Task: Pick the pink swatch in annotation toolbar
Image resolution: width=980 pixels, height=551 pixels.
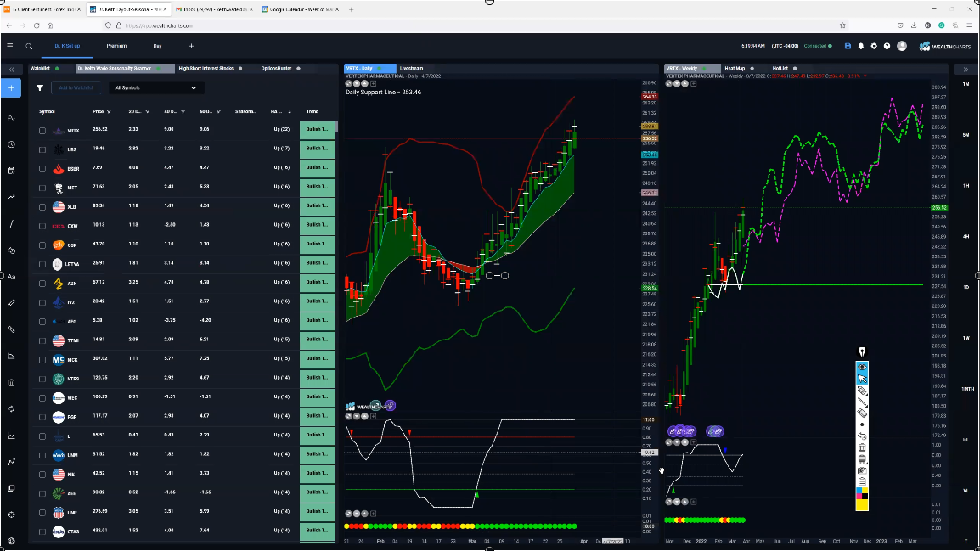Action: [859, 497]
